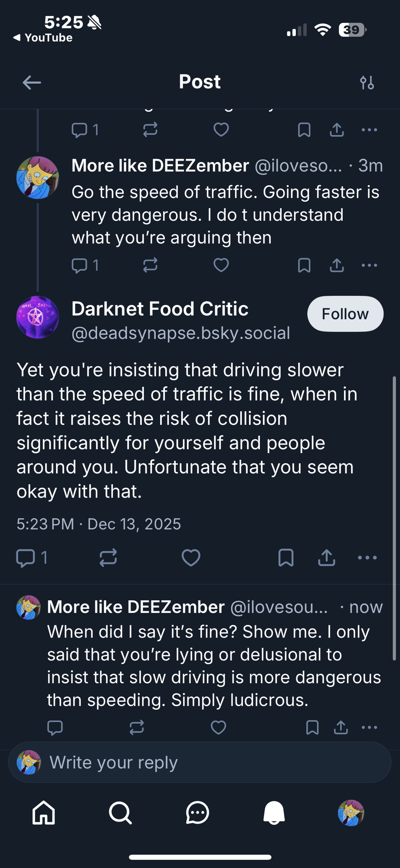Repost the Darknet Food Critic post
Viewport: 400px width, 868px height.
[x=108, y=558]
